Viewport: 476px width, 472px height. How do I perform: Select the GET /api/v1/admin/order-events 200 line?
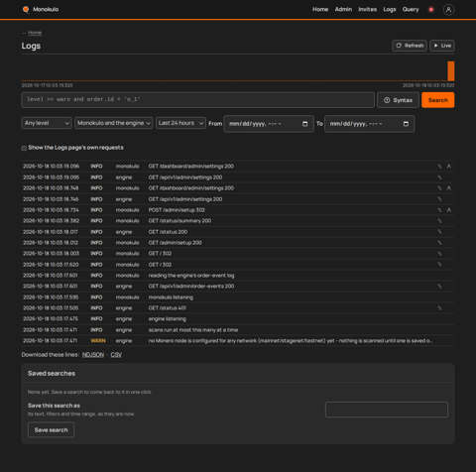point(237,287)
